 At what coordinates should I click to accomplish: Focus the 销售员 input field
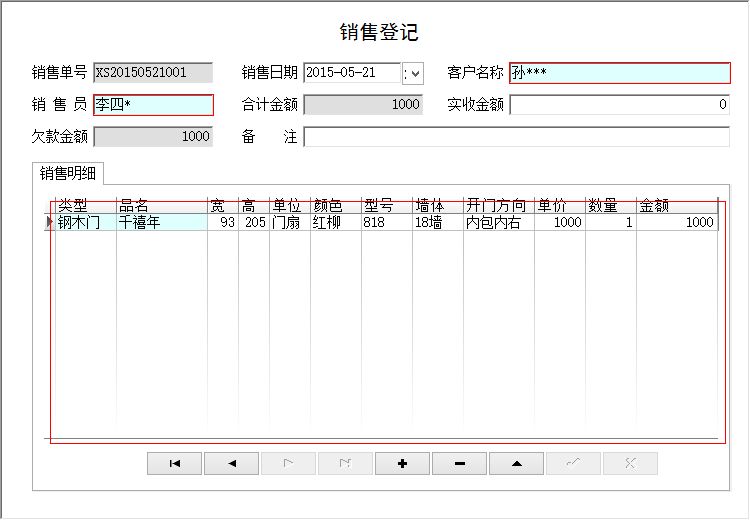pos(153,105)
